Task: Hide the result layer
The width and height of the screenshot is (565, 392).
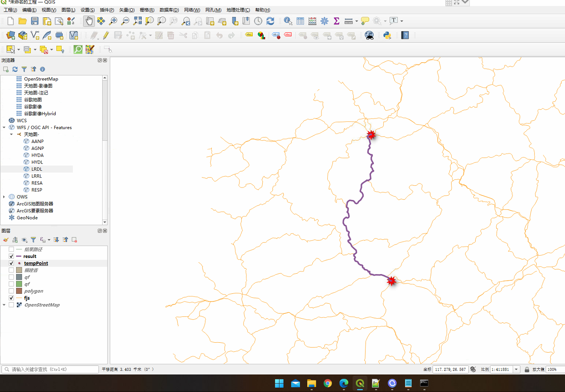Action: click(x=11, y=256)
